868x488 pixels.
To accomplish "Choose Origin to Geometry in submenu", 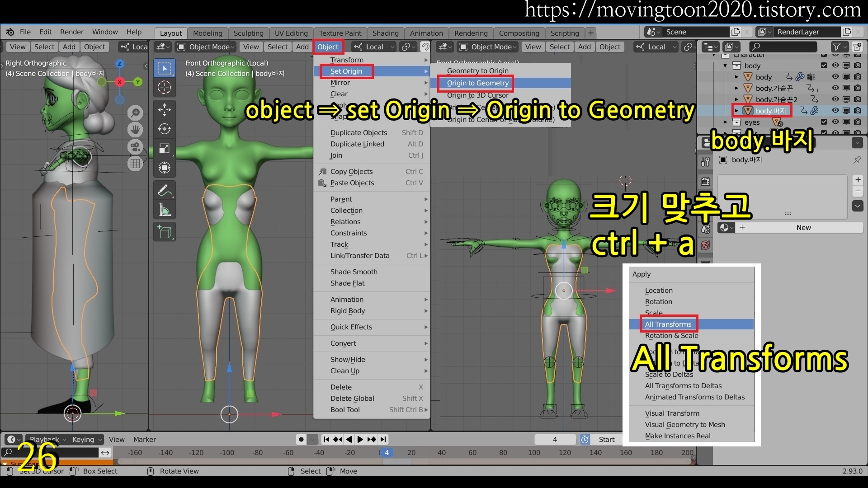I will click(478, 83).
